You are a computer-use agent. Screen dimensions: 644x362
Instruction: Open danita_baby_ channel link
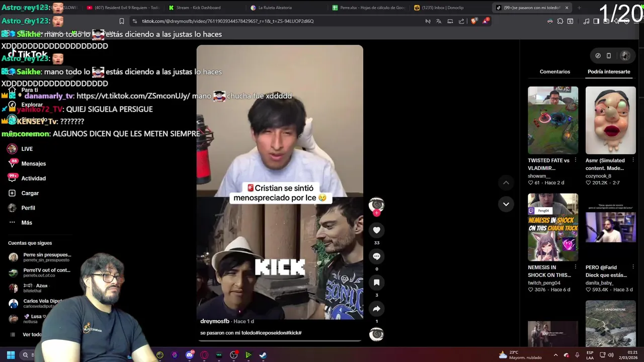[599, 283]
